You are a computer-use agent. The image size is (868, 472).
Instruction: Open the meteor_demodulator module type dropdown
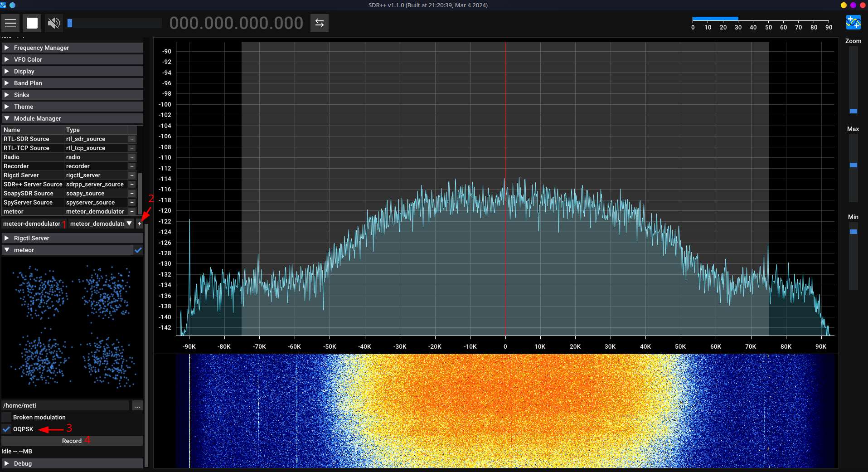pyautogui.click(x=129, y=224)
